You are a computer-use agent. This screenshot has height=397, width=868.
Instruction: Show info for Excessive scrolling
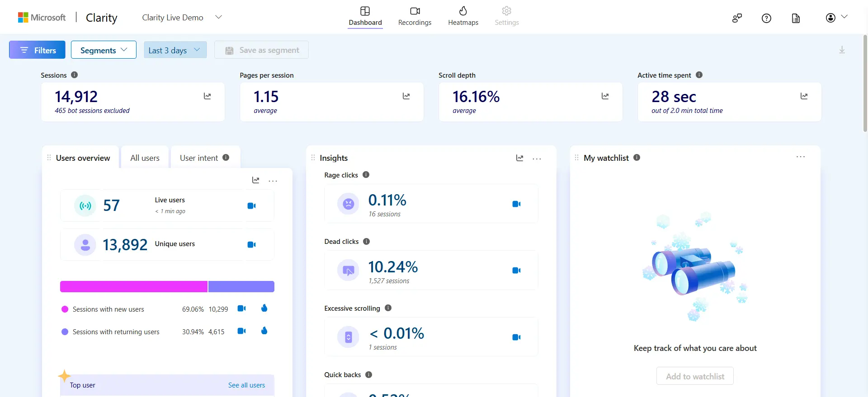[x=388, y=308]
